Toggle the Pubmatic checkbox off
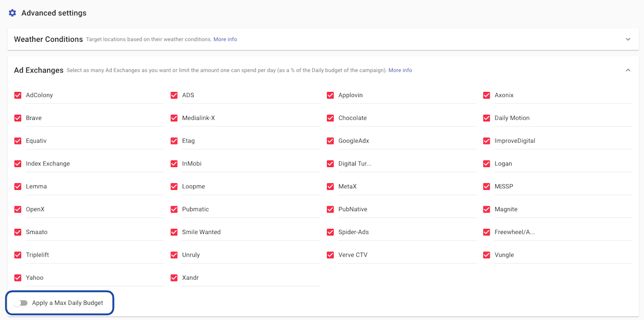Viewport: 644px width, 320px height. click(x=174, y=209)
